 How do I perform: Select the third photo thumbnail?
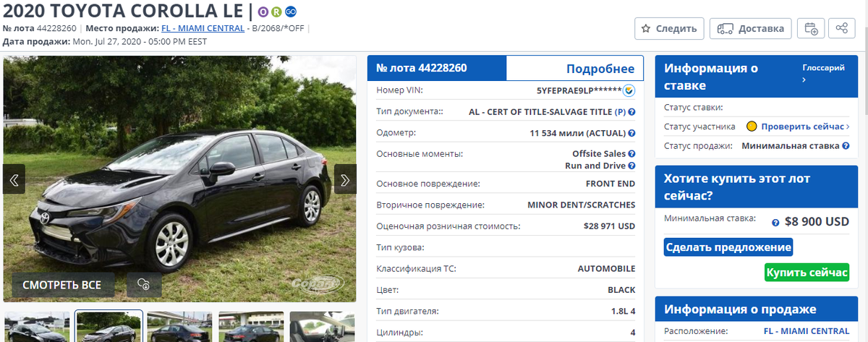click(x=179, y=327)
